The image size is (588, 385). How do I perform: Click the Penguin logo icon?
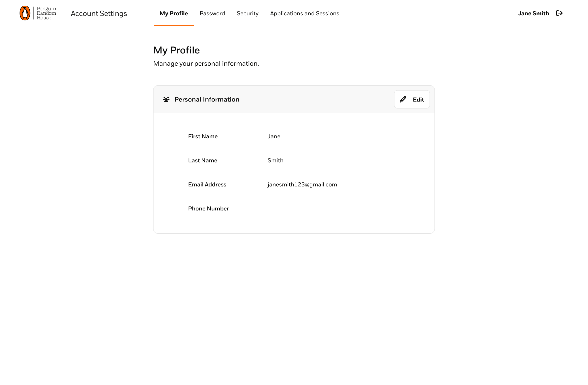pyautogui.click(x=25, y=13)
